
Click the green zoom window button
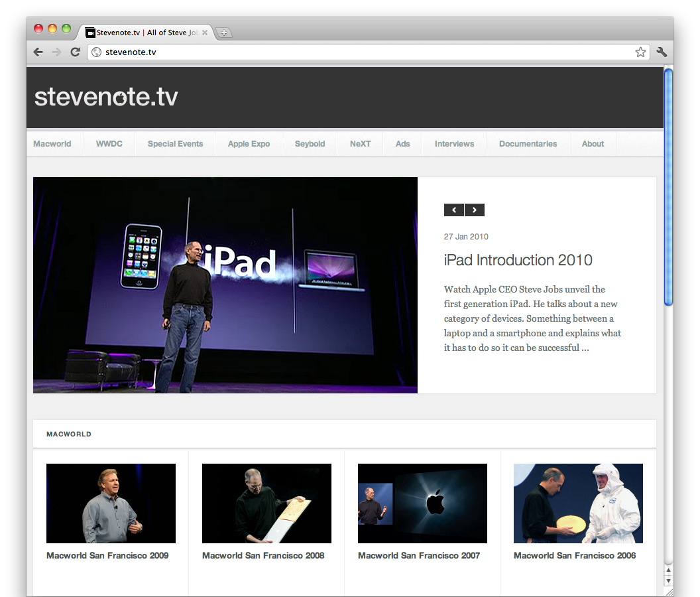[66, 29]
